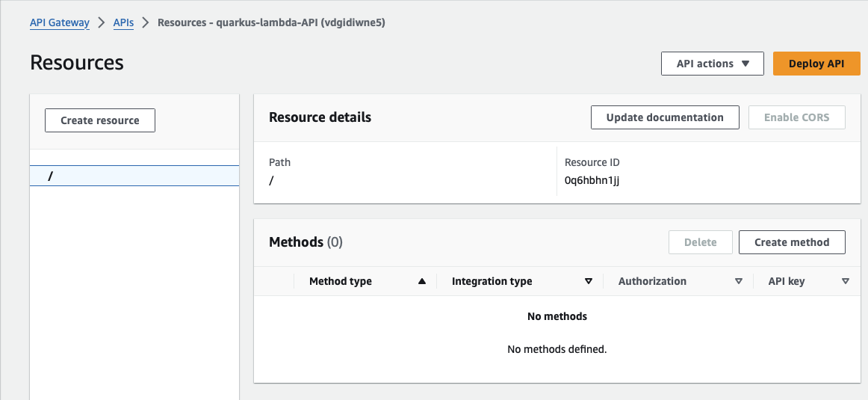
Task: Click the Integration type sort arrow icon
Action: (589, 281)
